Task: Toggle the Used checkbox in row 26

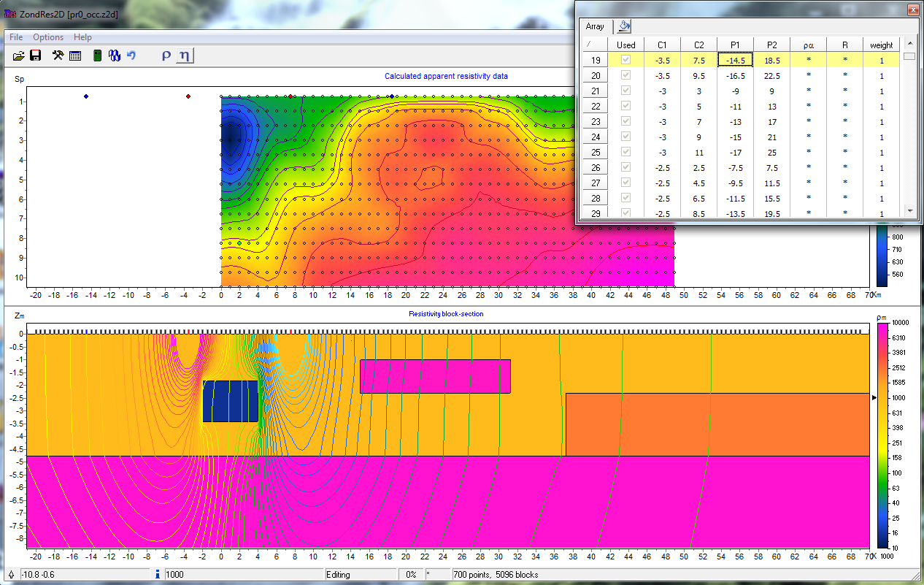Action: (625, 168)
